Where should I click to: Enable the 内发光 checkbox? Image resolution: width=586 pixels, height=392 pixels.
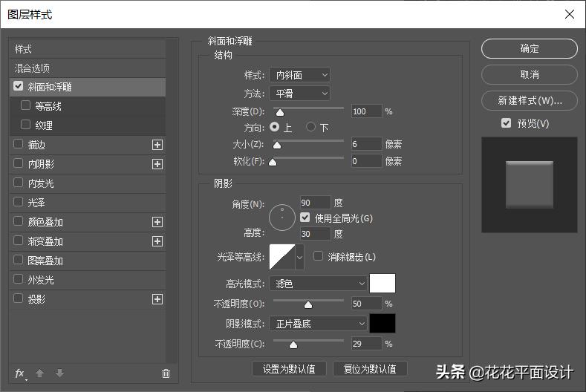(18, 183)
